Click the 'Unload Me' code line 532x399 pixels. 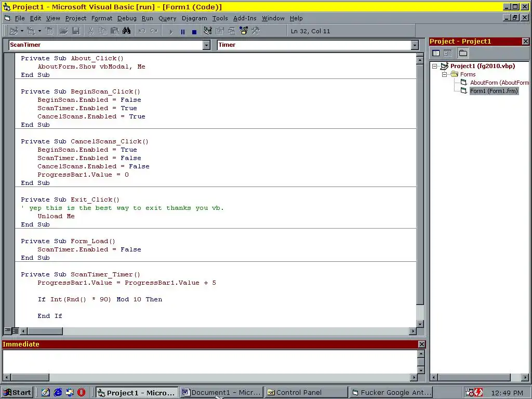(56, 216)
